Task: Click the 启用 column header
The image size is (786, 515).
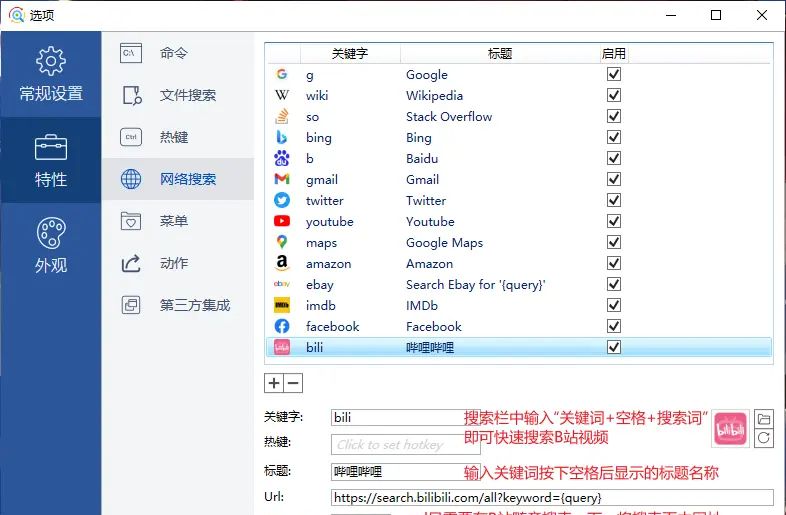Action: (x=614, y=54)
